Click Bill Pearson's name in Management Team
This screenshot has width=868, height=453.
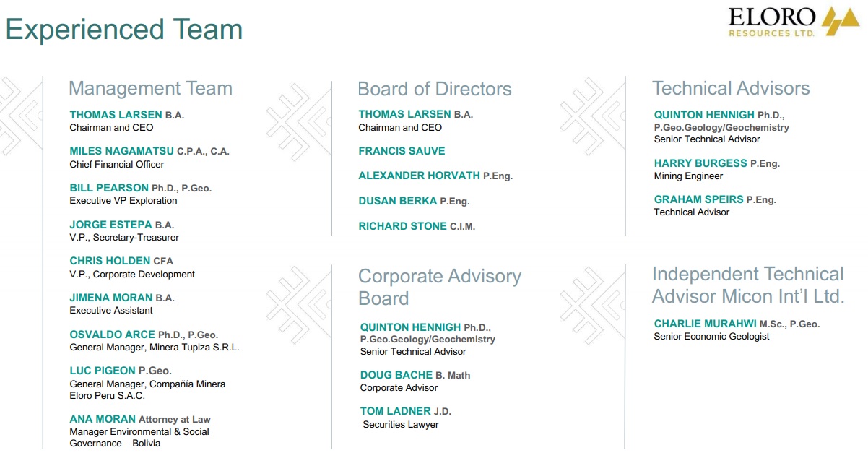(109, 188)
